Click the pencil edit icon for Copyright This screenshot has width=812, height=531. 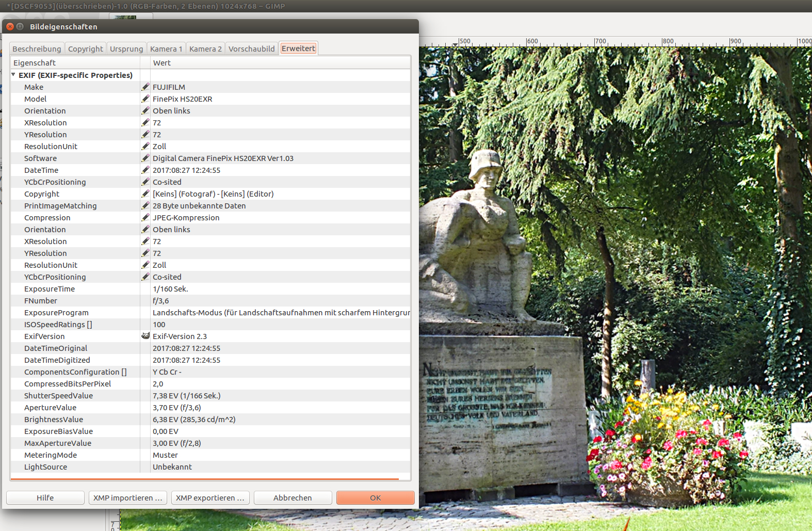click(x=145, y=194)
